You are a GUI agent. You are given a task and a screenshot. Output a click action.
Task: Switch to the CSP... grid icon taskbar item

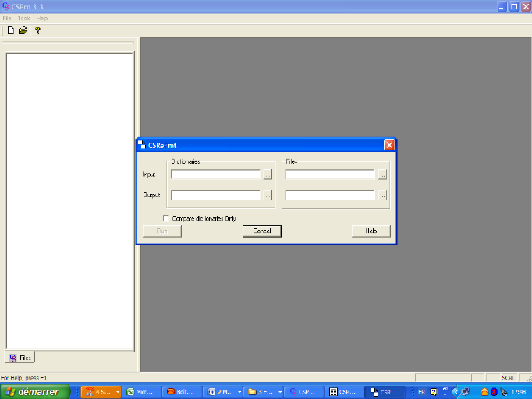[344, 392]
